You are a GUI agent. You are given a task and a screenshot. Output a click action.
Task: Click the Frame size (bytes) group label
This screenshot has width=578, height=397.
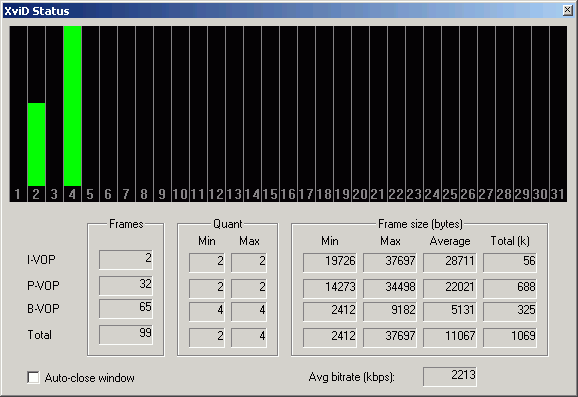click(420, 224)
